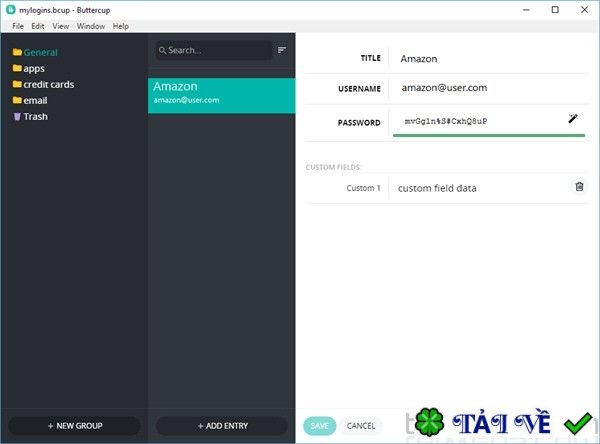Viewport: 600px width, 444px height.
Task: Save the entry changes
Action: coord(320,426)
